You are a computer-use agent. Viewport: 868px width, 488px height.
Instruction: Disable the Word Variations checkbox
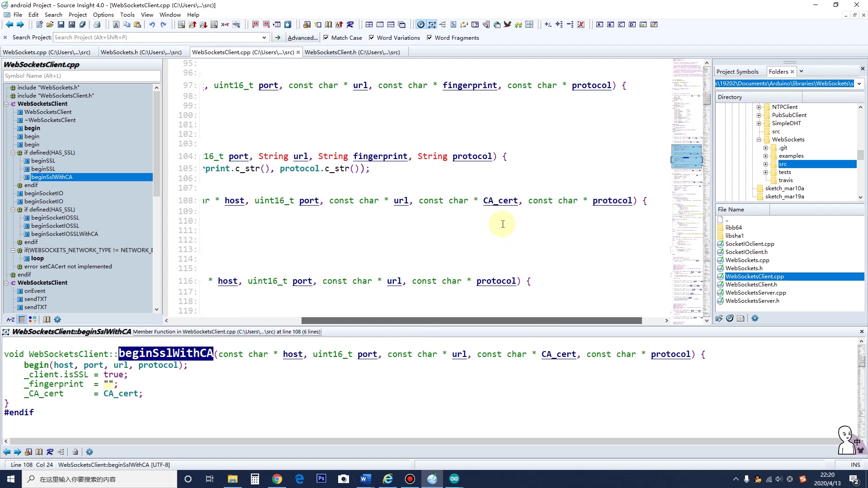pyautogui.click(x=372, y=38)
